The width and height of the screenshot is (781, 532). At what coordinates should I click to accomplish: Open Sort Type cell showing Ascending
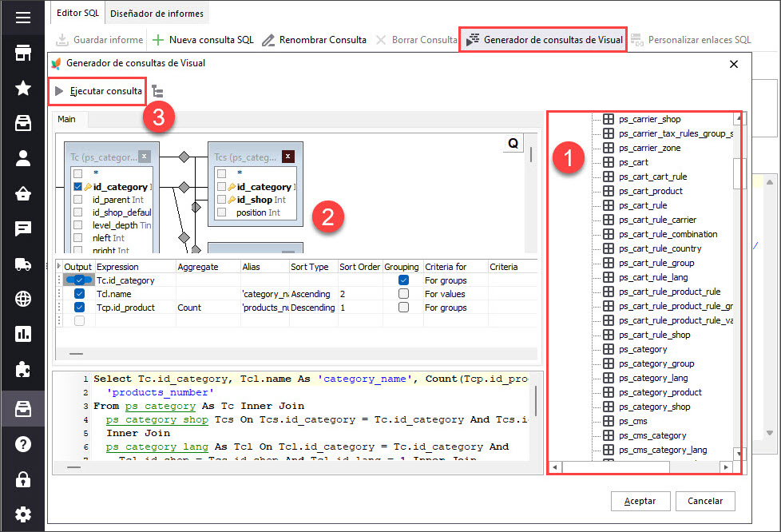click(313, 294)
